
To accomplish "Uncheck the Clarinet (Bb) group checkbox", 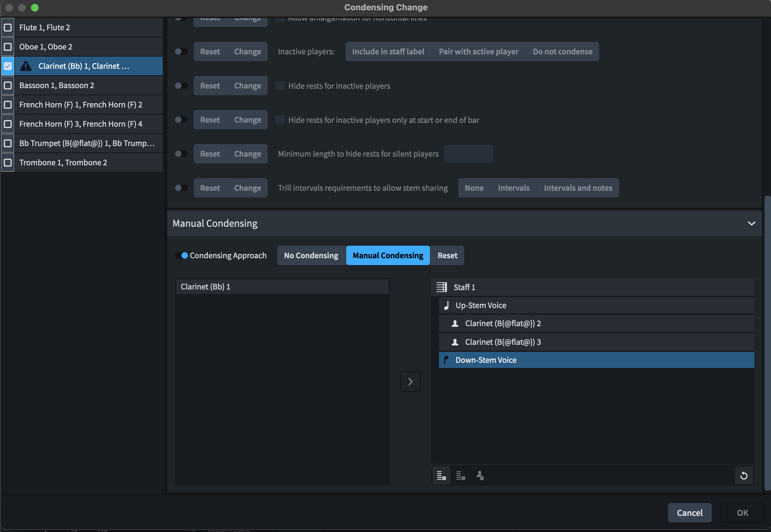I will click(8, 66).
